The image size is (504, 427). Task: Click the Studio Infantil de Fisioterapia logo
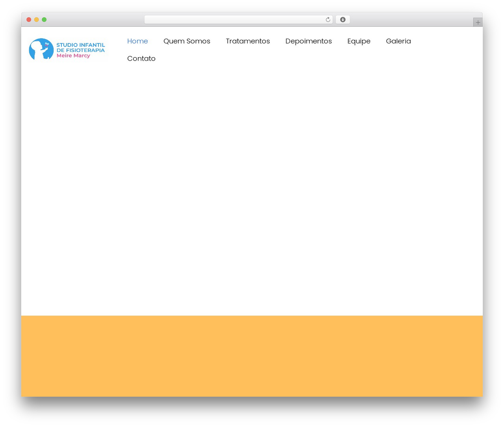(x=67, y=49)
